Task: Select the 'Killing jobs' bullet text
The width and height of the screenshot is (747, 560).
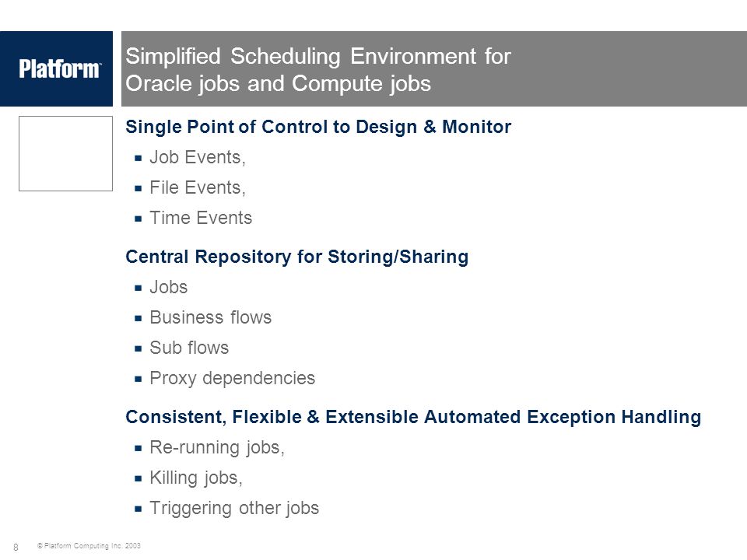Action: tap(196, 478)
